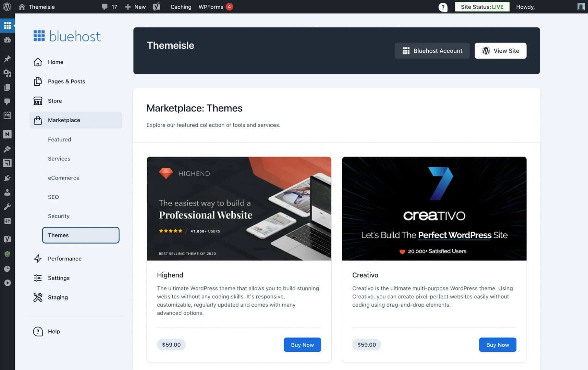
Task: Click the play circle icon in sidebar
Action: [7, 283]
